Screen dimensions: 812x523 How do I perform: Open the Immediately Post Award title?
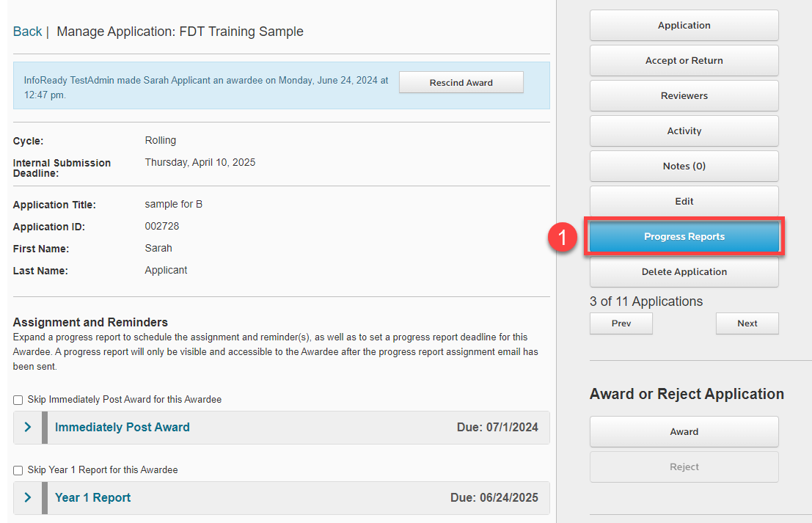click(122, 427)
